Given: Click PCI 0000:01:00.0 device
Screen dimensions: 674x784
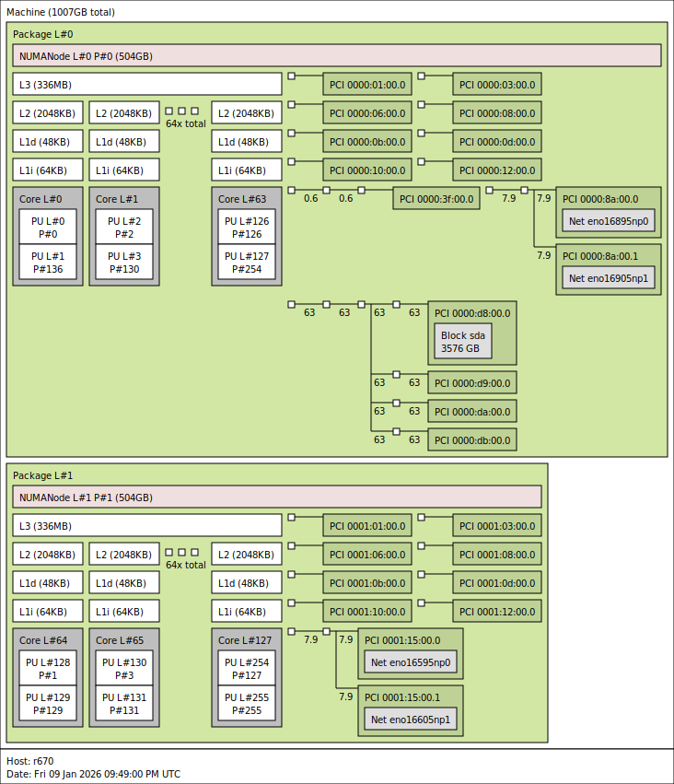Looking at the screenshot, I should tap(367, 84).
